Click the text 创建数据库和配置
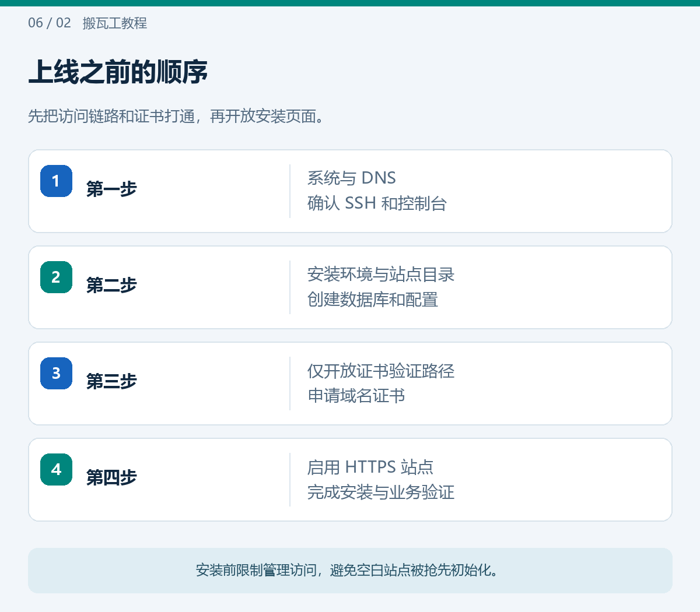 pos(373,300)
